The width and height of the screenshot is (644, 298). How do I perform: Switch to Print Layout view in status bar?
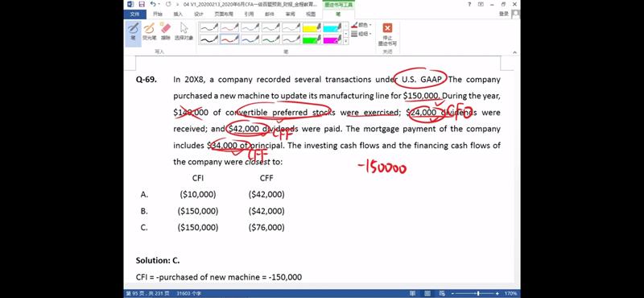[427, 293]
